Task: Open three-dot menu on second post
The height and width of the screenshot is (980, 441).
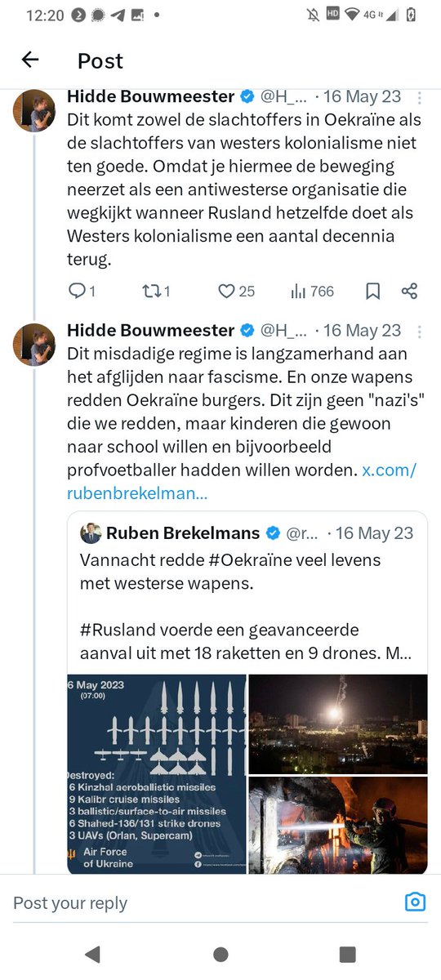Action: point(420,331)
